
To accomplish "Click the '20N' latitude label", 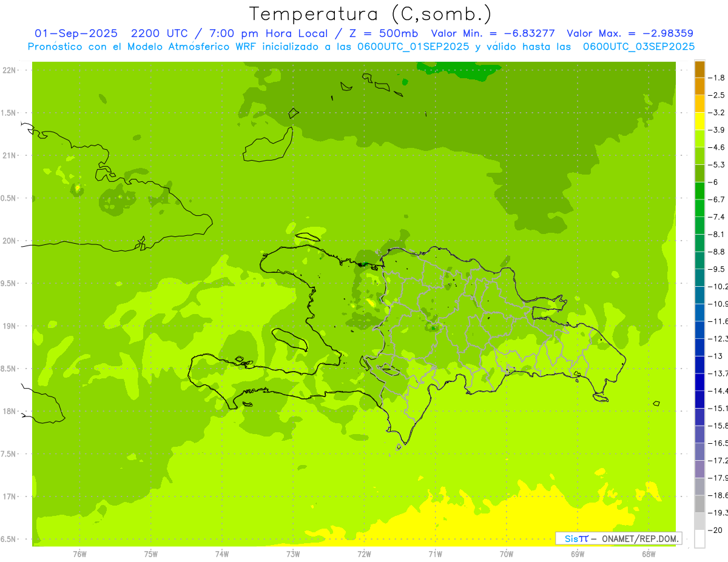I will (9, 241).
